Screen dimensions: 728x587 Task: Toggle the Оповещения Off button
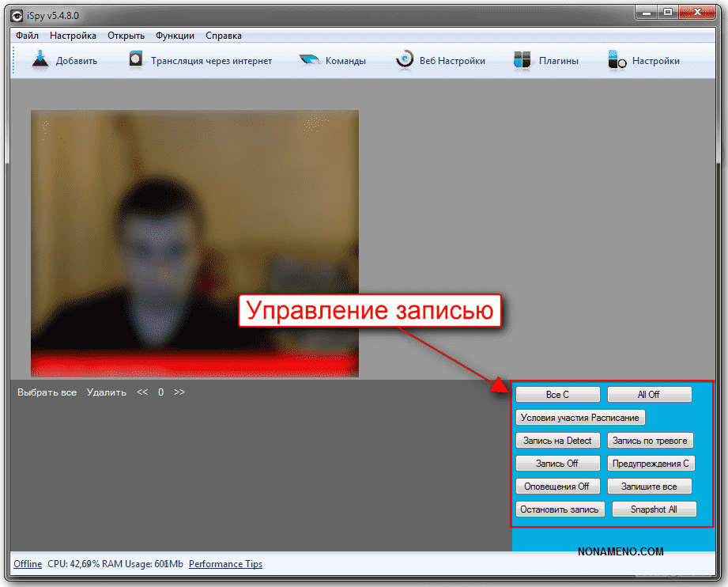pos(557,487)
